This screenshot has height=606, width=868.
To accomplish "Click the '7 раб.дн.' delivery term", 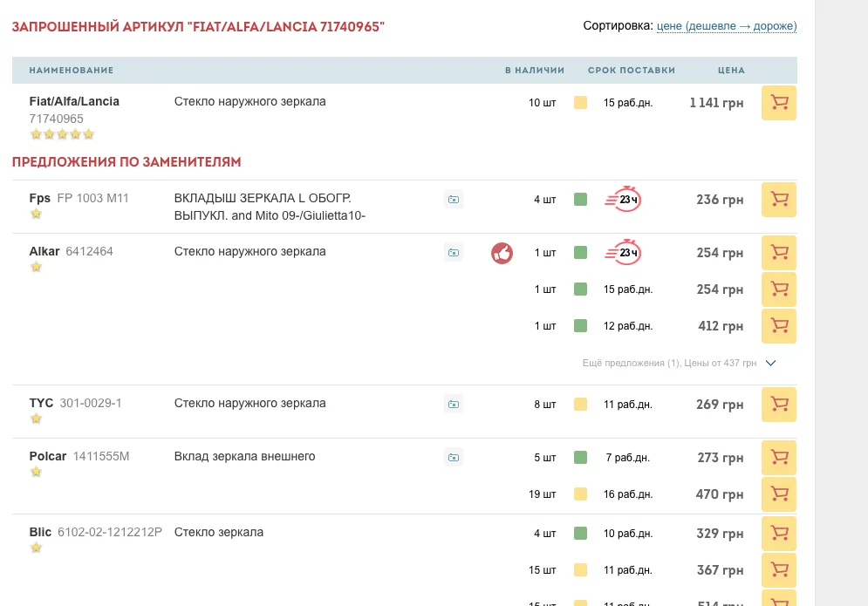I will click(x=628, y=458).
